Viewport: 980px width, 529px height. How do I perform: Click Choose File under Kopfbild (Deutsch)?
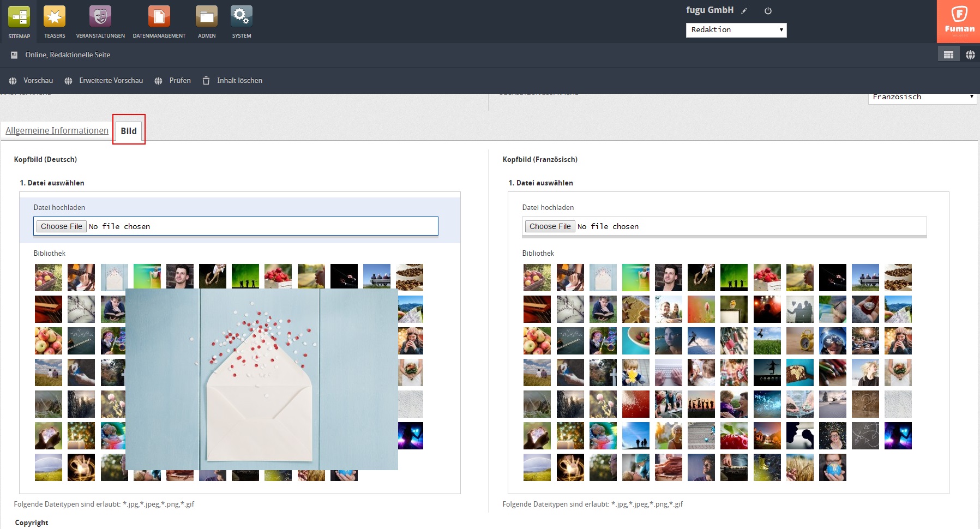tap(61, 226)
